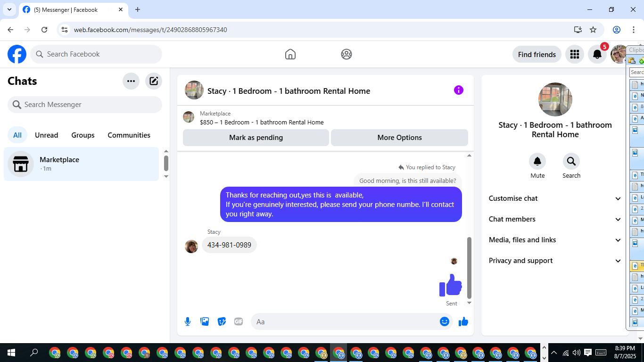Expand Privacy and support section
The width and height of the screenshot is (644, 362).
click(555, 261)
